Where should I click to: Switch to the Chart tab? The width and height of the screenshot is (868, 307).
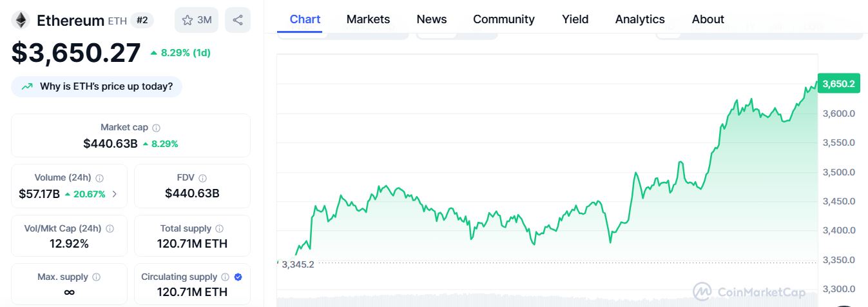(305, 19)
